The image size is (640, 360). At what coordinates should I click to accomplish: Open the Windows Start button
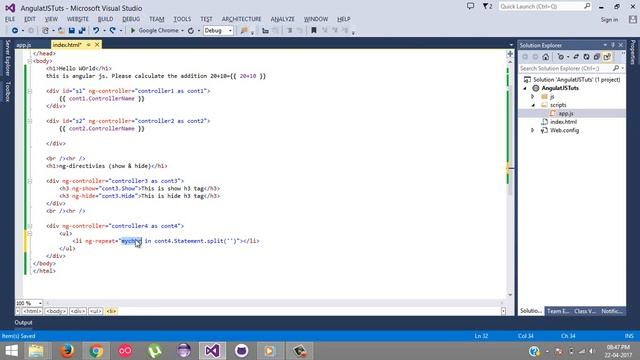point(11,351)
